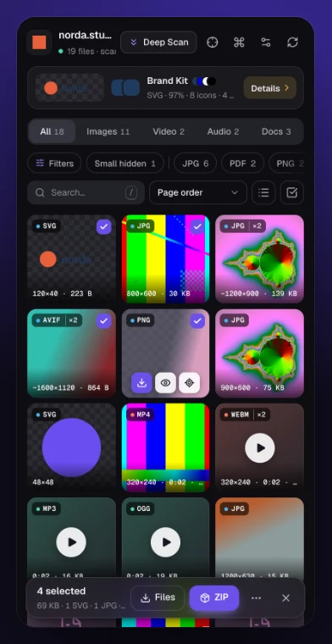Click the norda.studio site title
This screenshot has height=644, width=332.
[x=85, y=36]
